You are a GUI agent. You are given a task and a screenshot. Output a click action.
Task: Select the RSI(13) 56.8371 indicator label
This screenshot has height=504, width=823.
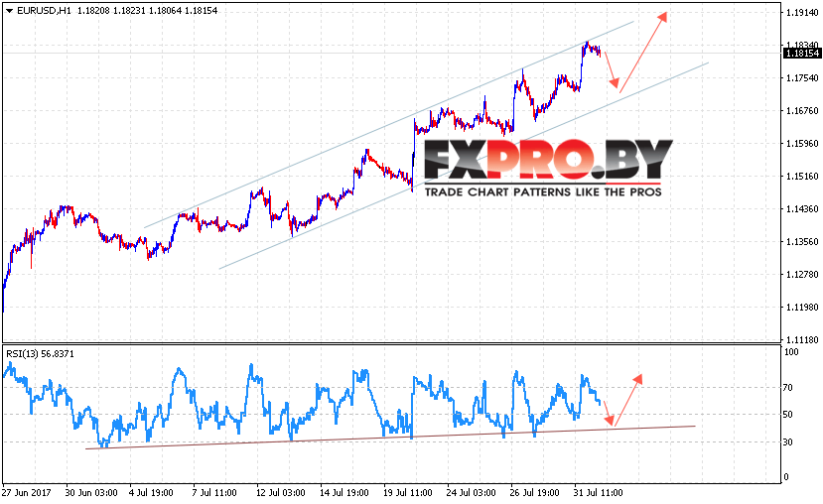[40, 354]
